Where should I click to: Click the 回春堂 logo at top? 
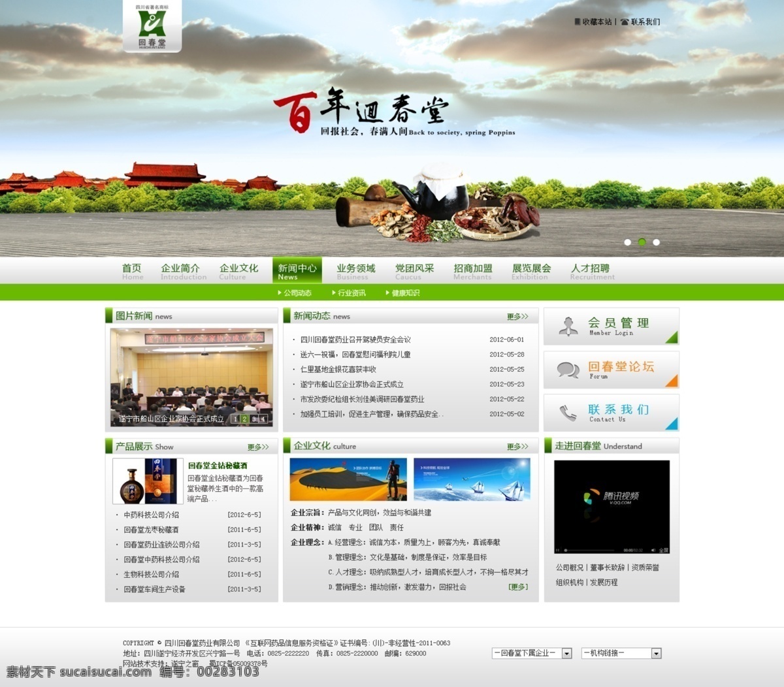coord(152,26)
